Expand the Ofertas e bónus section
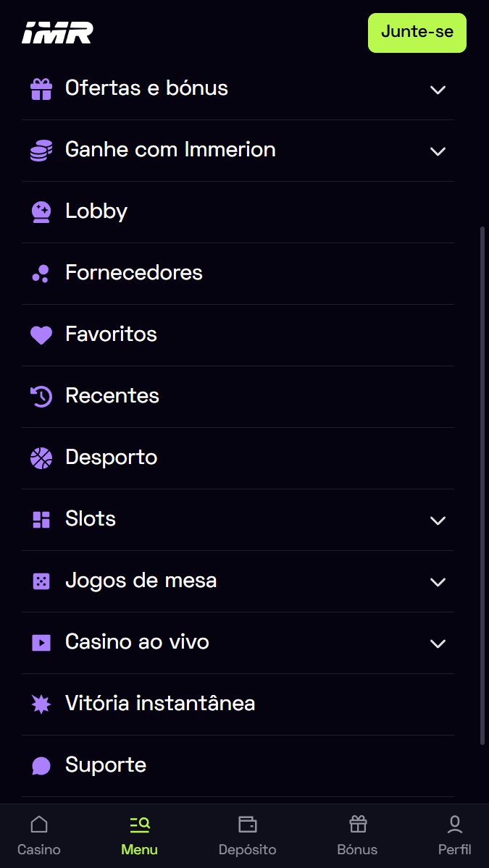This screenshot has width=489, height=868. point(437,90)
